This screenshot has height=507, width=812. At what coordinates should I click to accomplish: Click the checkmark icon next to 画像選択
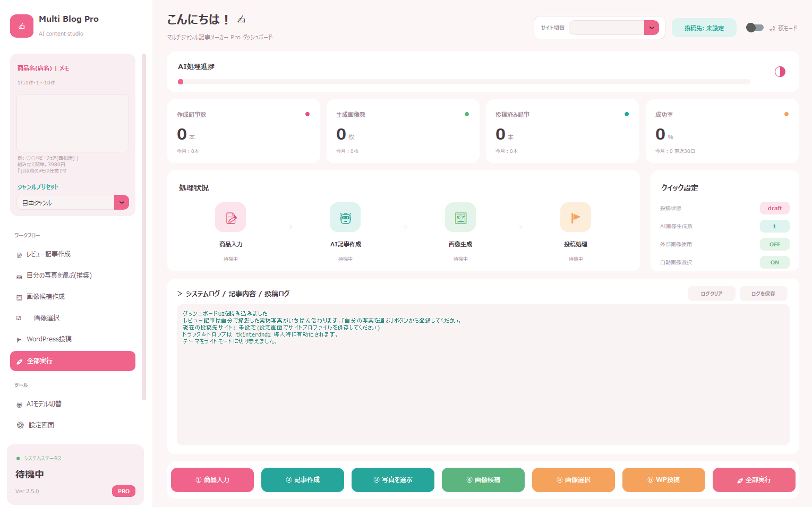point(19,318)
